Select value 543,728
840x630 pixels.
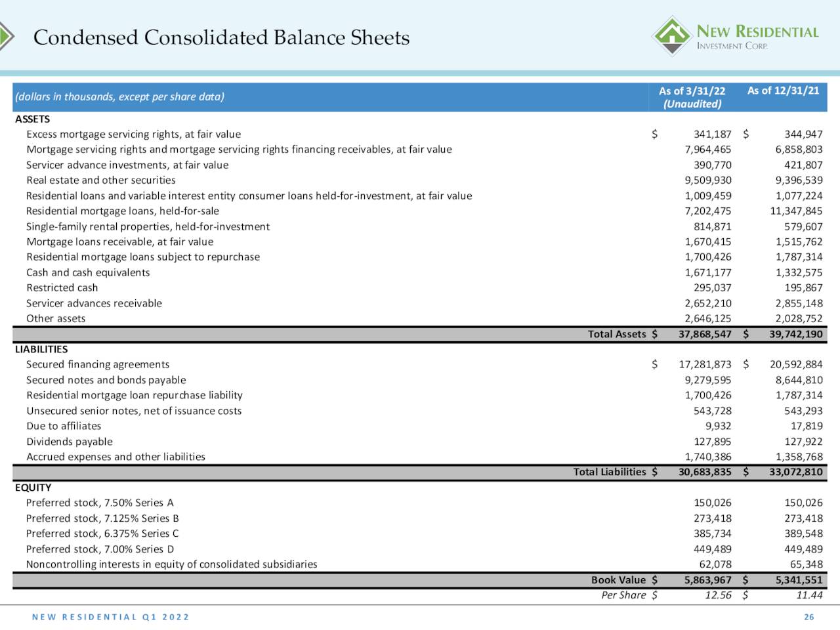(712, 411)
